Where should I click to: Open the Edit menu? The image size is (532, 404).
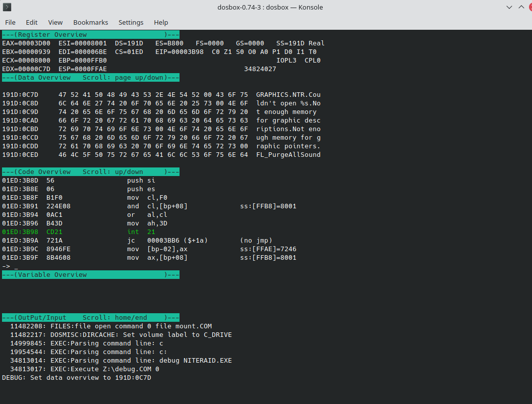coord(31,22)
